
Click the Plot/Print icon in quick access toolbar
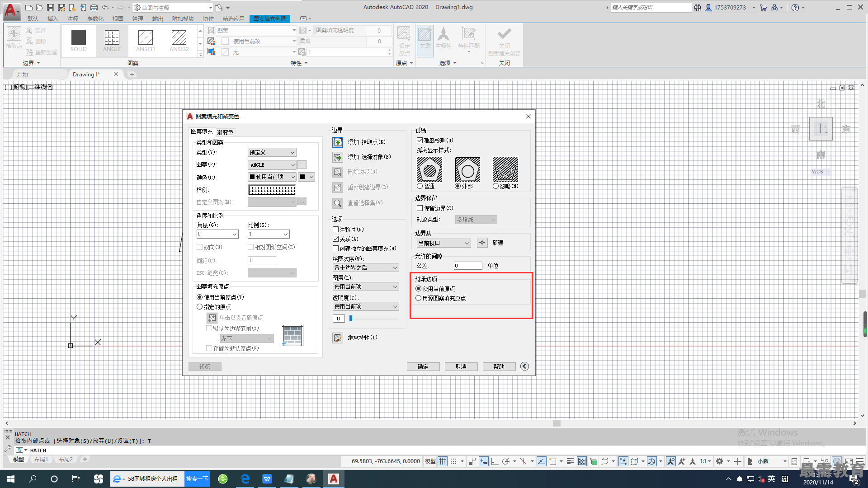(94, 8)
